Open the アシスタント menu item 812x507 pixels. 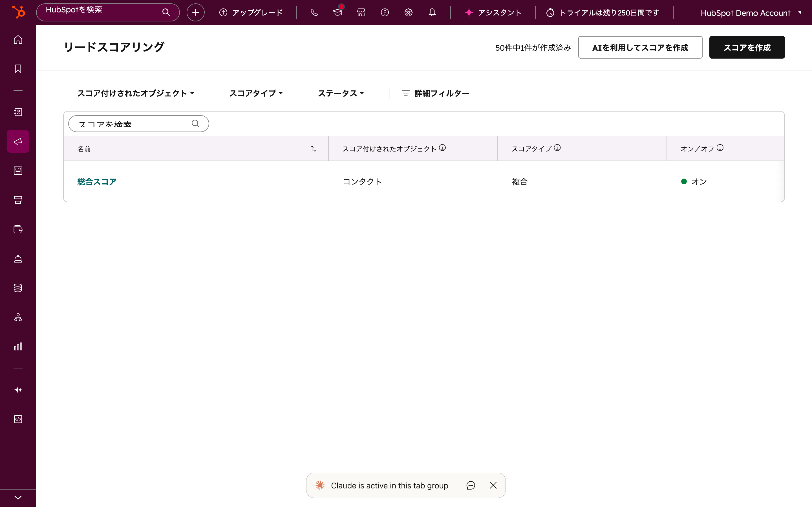click(493, 12)
